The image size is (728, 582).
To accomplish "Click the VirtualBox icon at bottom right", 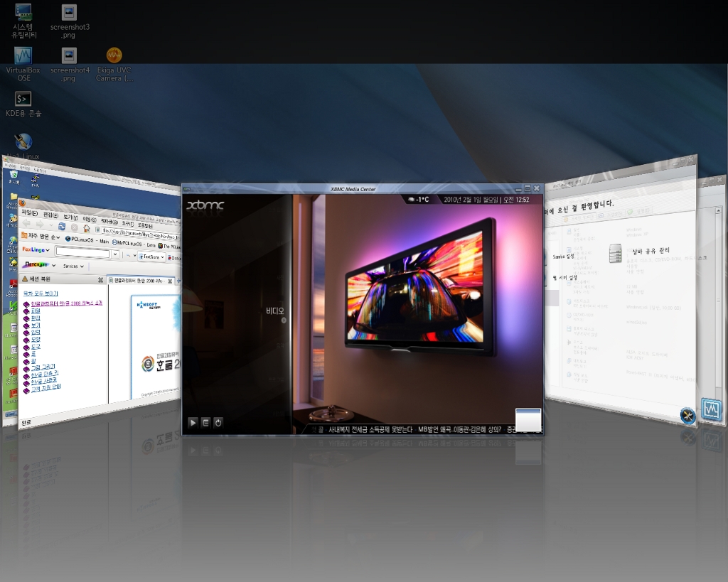I will click(711, 410).
